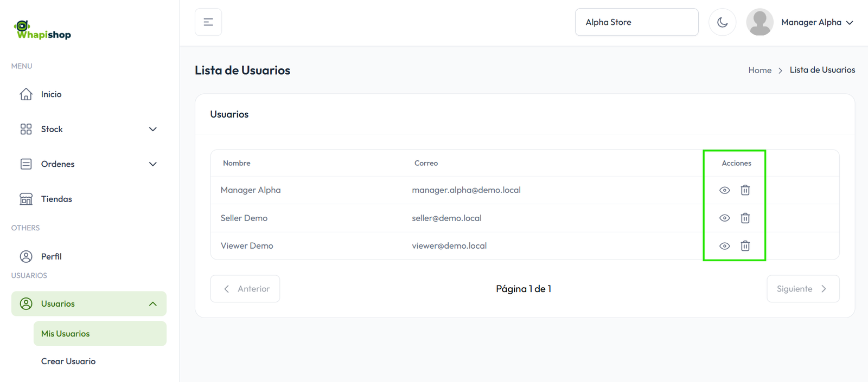Open the Perfil page
This screenshot has height=382, width=868.
(x=51, y=256)
